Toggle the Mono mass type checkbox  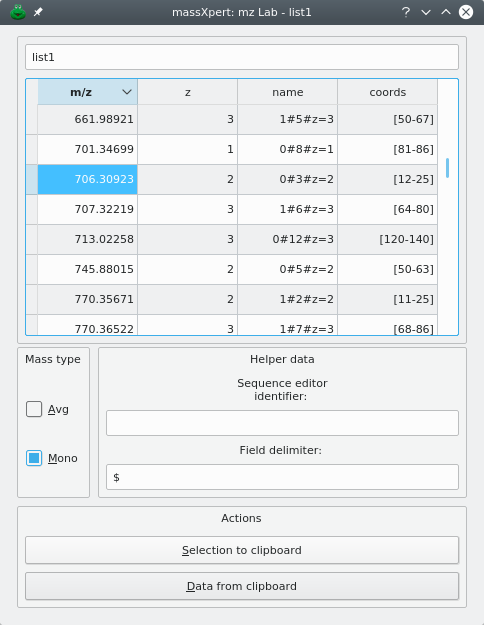click(34, 458)
